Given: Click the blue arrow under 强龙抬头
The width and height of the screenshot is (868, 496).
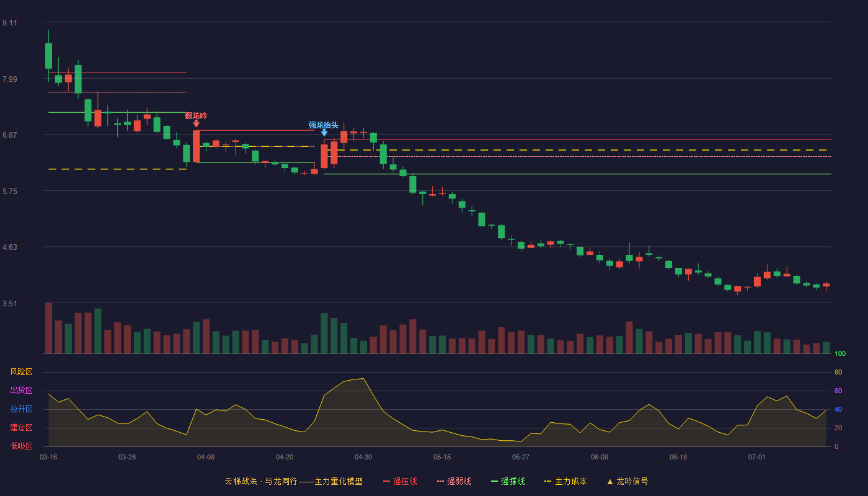Looking at the screenshot, I should 324,133.
